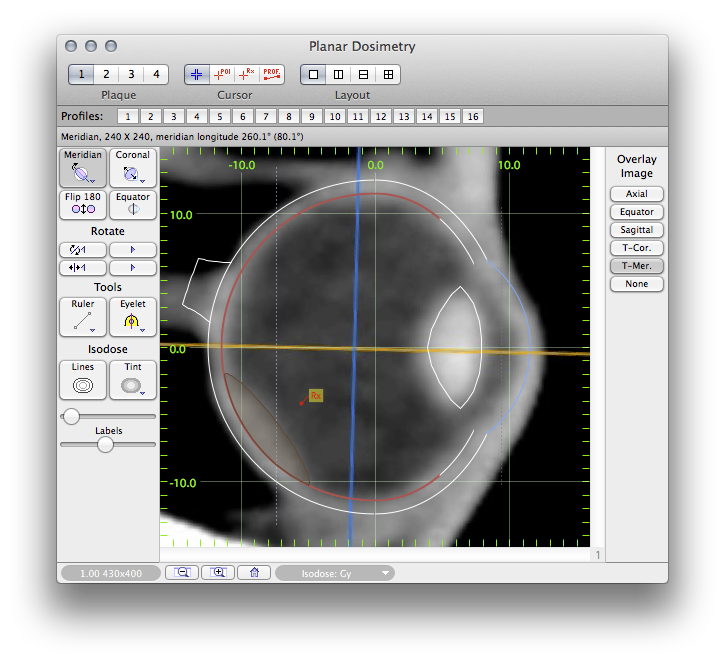725x662 pixels.
Task: Select the Coronal view tool
Action: tap(132, 168)
